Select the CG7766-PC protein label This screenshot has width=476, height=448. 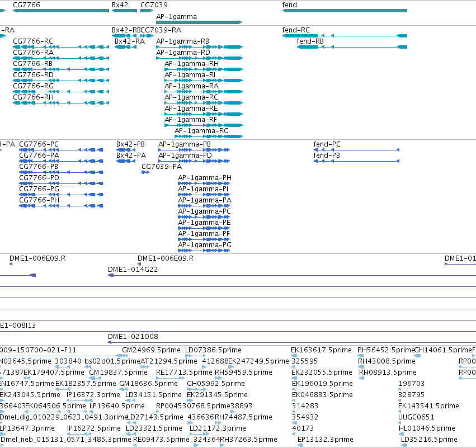[x=39, y=144]
